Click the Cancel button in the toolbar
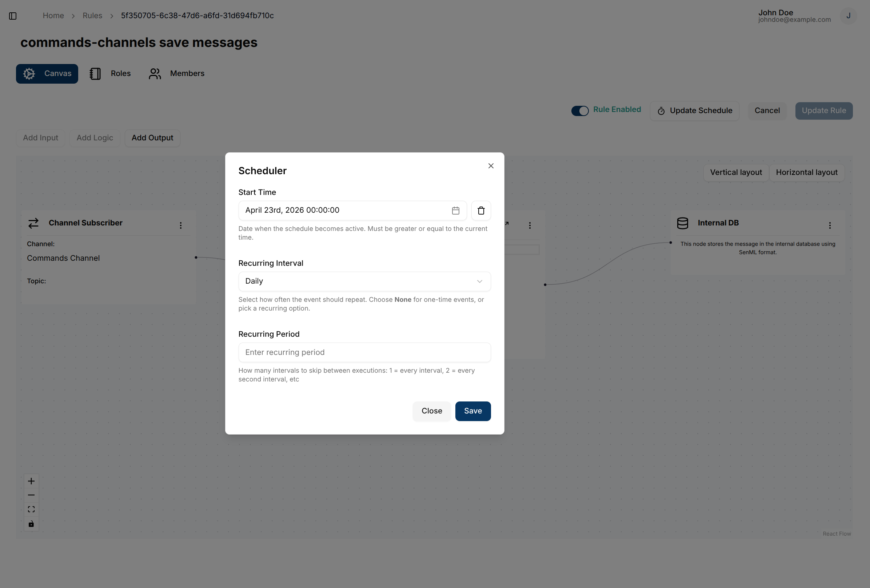The height and width of the screenshot is (588, 870). pos(767,111)
